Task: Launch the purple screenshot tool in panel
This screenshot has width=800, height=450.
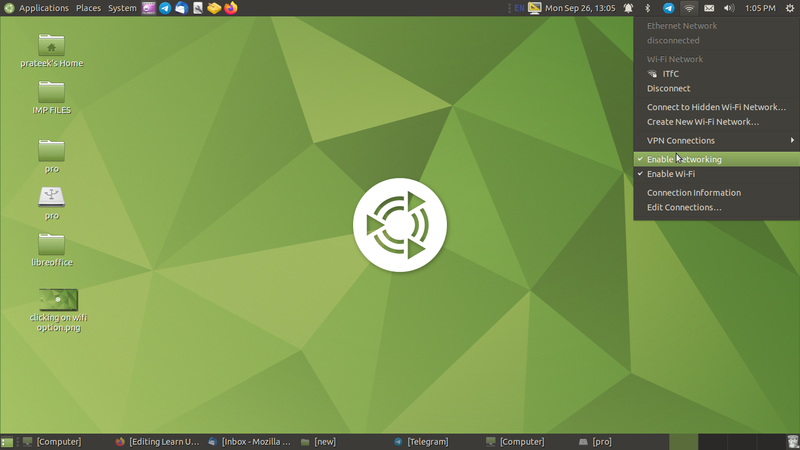Action: 148,8
